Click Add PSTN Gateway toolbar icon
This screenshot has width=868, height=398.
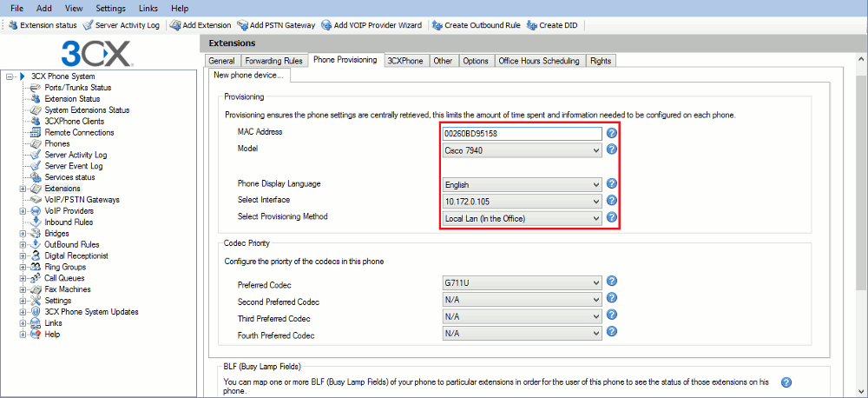tap(242, 25)
